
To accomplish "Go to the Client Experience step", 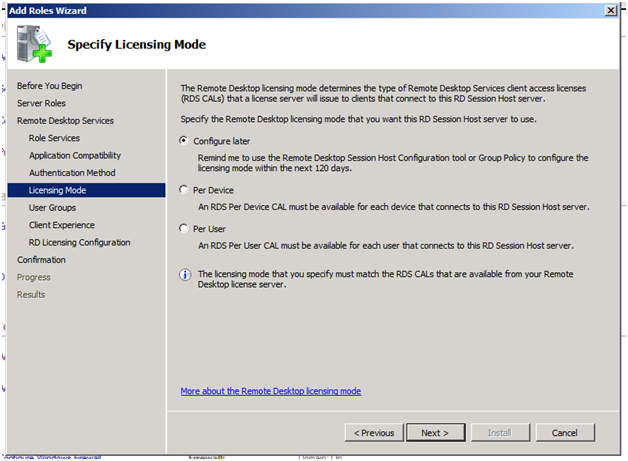I will (62, 225).
